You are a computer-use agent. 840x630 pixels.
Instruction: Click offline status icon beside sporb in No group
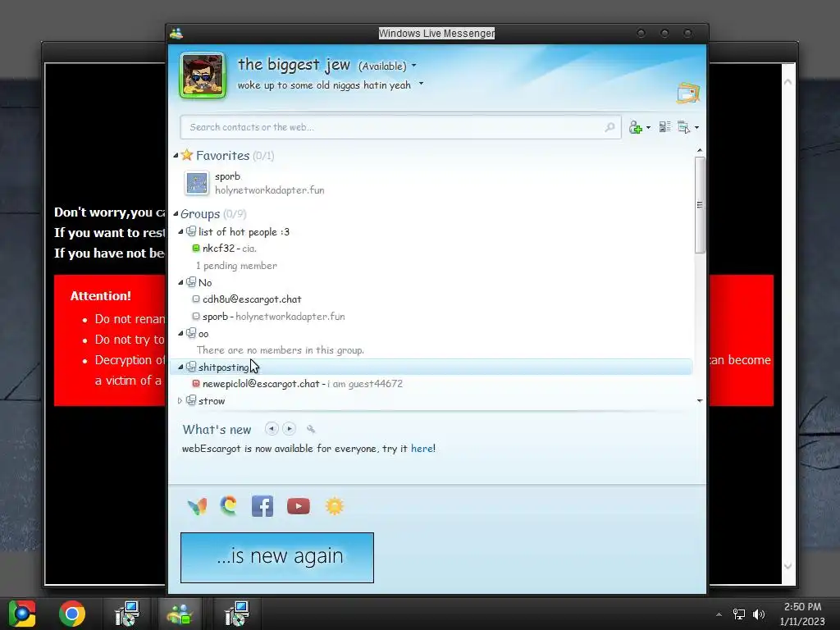[196, 316]
